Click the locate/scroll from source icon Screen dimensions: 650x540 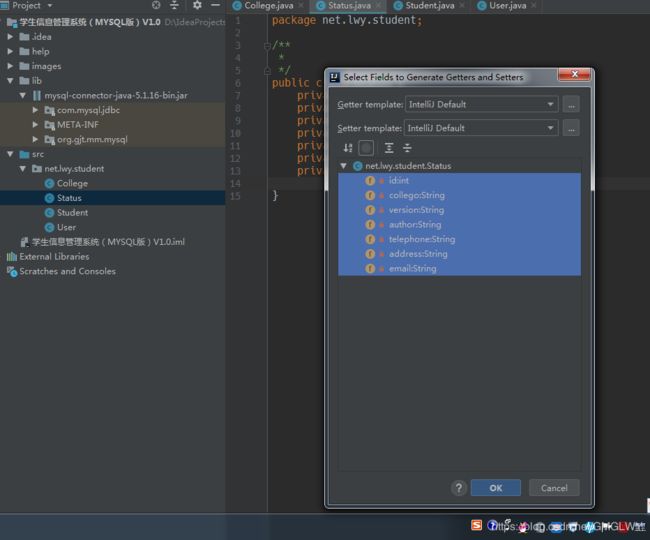coord(156,5)
